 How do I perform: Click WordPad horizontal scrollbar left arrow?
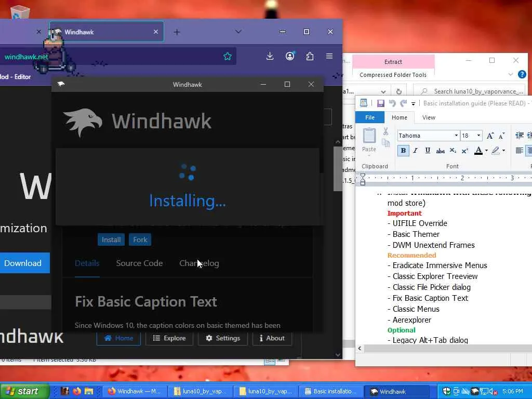[360, 349]
